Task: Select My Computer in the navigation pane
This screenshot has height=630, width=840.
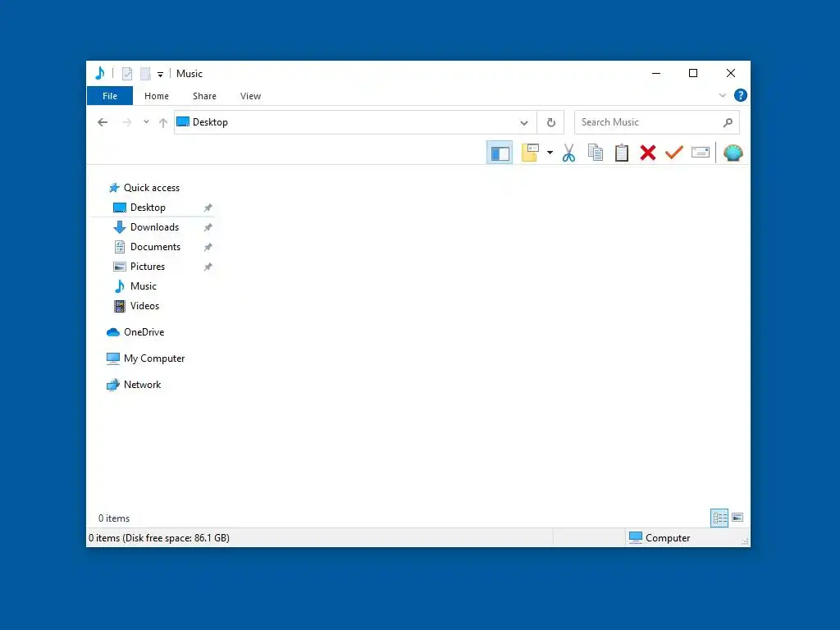Action: (x=154, y=358)
